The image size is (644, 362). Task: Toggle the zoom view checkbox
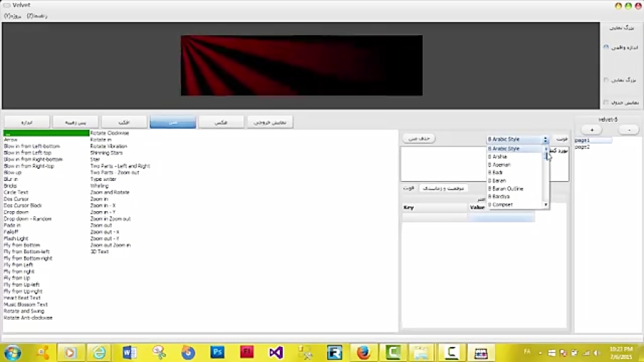606,80
